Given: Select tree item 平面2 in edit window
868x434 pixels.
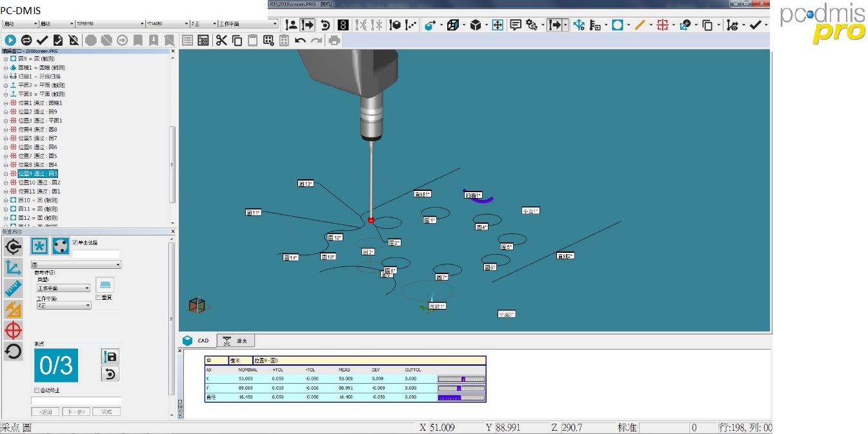Looking at the screenshot, I should click(41, 85).
